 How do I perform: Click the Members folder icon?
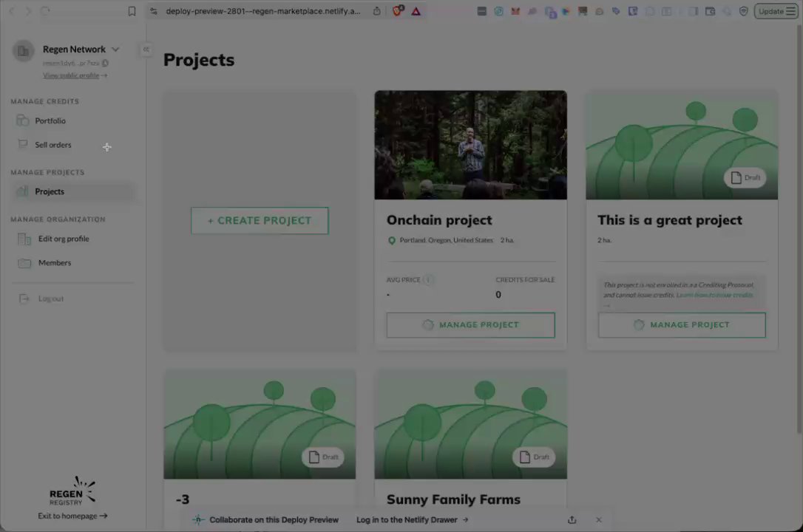(x=24, y=263)
